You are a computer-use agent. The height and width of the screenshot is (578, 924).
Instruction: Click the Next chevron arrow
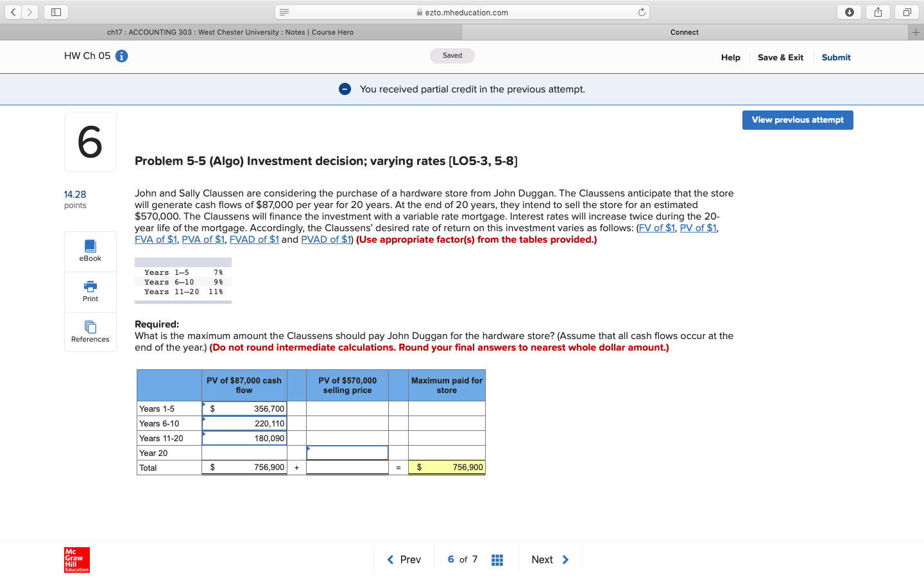coord(566,559)
